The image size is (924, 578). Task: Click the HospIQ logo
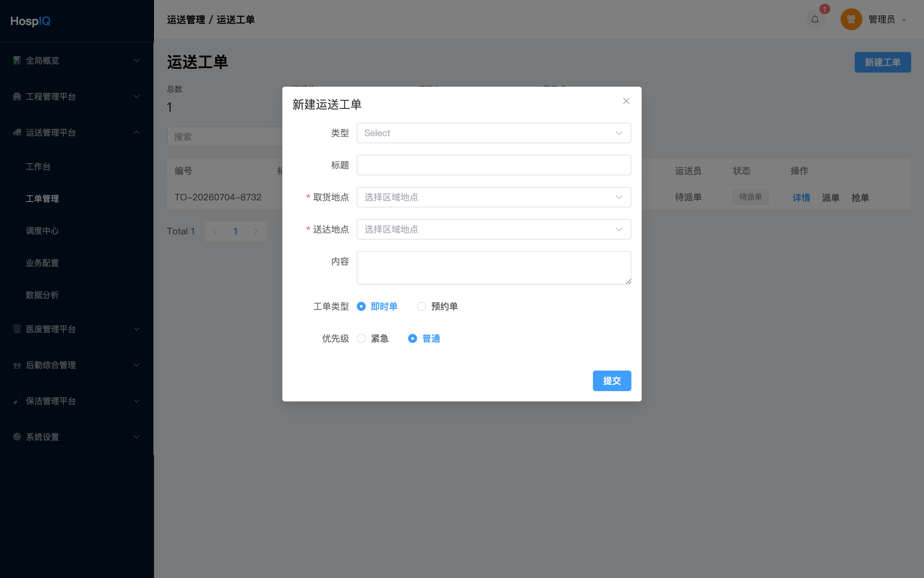pos(30,21)
